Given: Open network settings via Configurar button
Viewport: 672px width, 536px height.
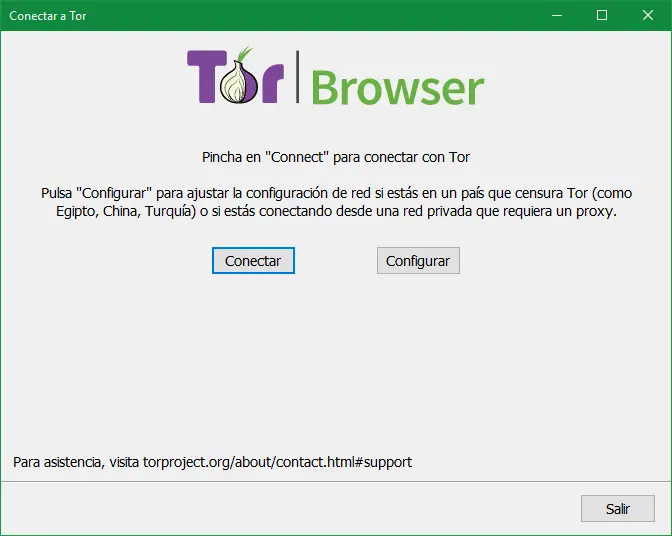Looking at the screenshot, I should pyautogui.click(x=418, y=261).
